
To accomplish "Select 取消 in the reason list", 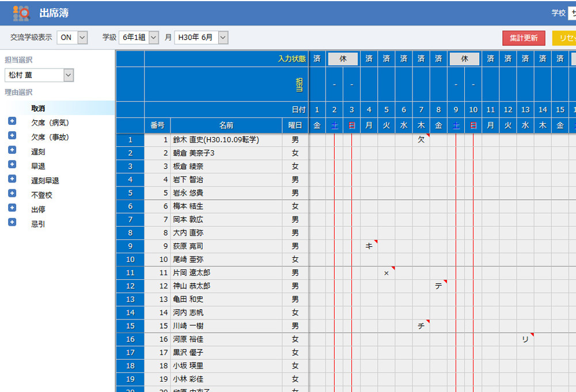I will 38,108.
